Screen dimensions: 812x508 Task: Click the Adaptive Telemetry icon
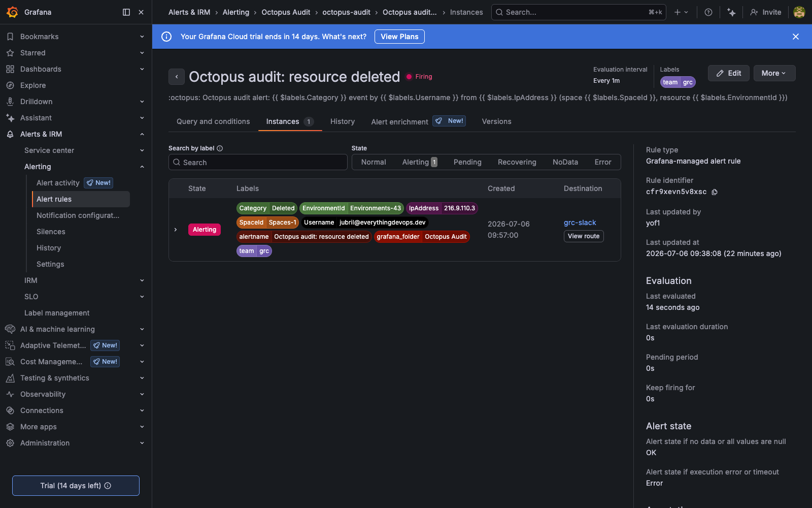(x=10, y=345)
